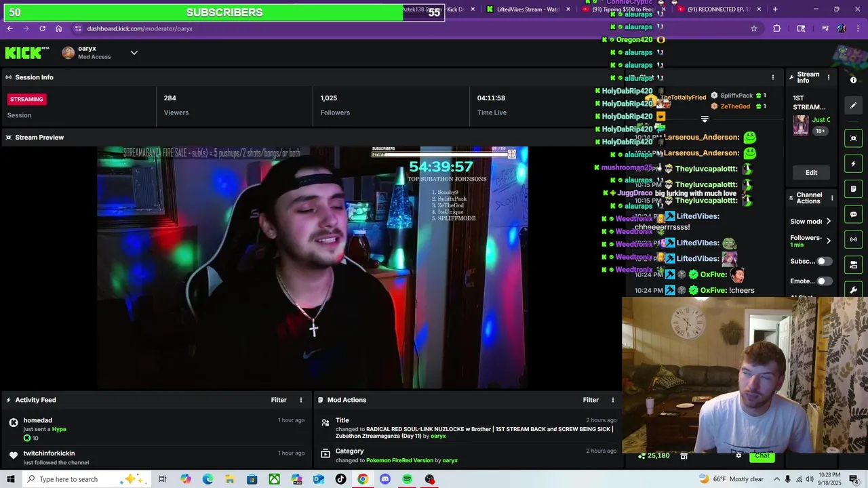
Task: Click the browser back arrow
Action: 9,28
